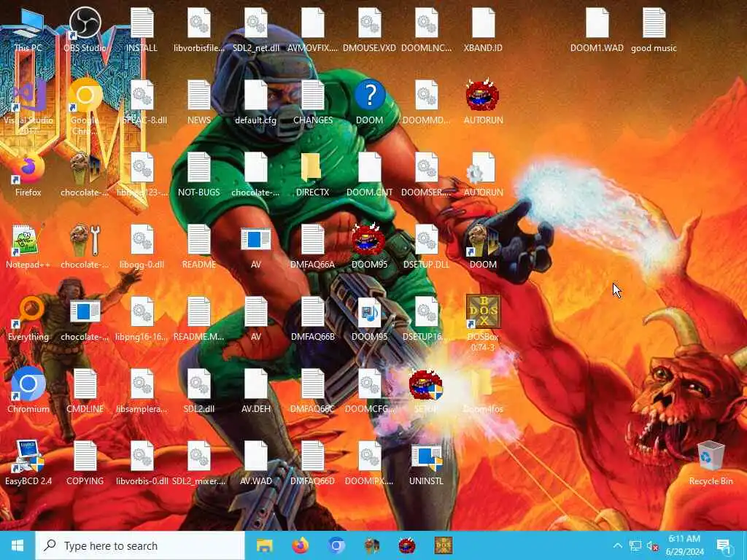Open the clock showing 6:11 AM

point(684,545)
